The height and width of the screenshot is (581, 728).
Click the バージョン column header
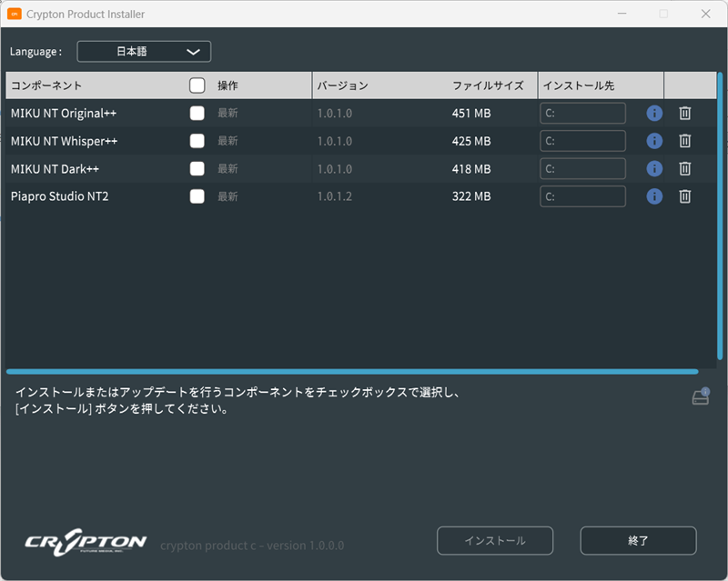[x=343, y=85]
